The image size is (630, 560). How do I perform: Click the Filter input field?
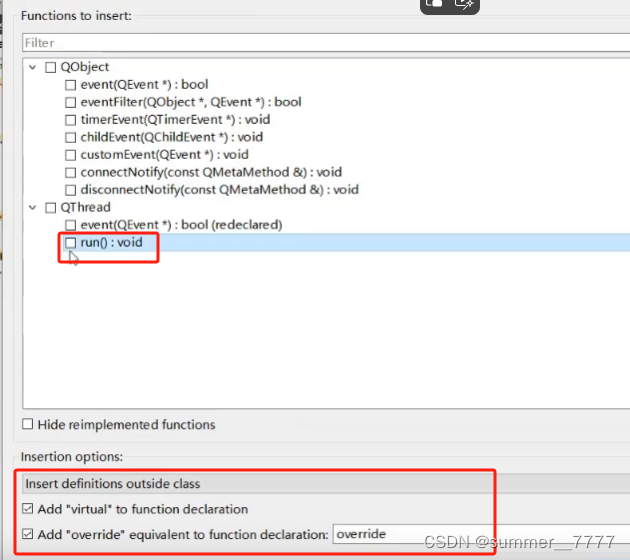[x=326, y=43]
